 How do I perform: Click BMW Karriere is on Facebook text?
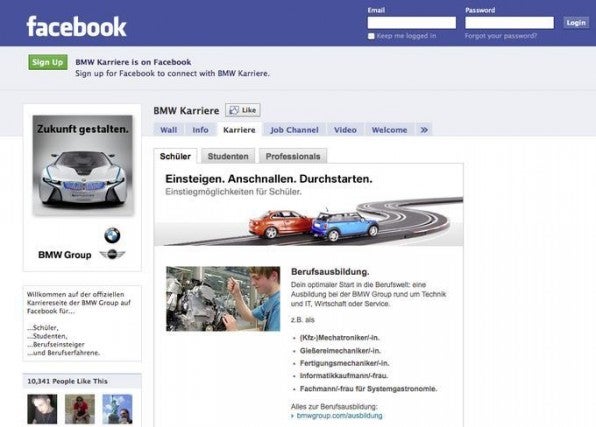tap(133, 62)
